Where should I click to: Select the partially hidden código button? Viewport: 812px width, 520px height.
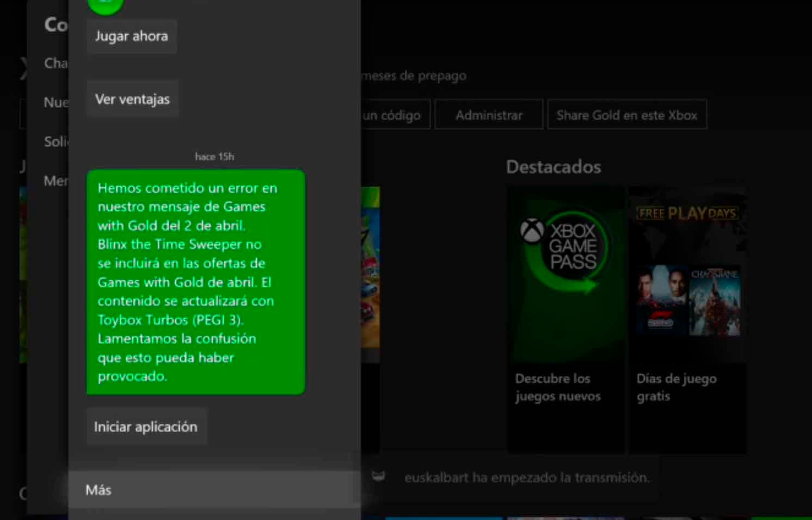(396, 115)
